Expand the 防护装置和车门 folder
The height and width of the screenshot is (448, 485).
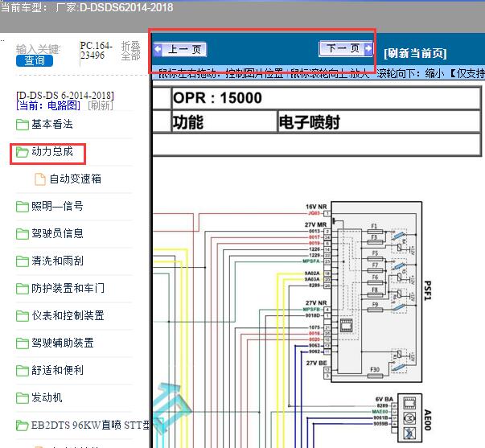coord(68,288)
